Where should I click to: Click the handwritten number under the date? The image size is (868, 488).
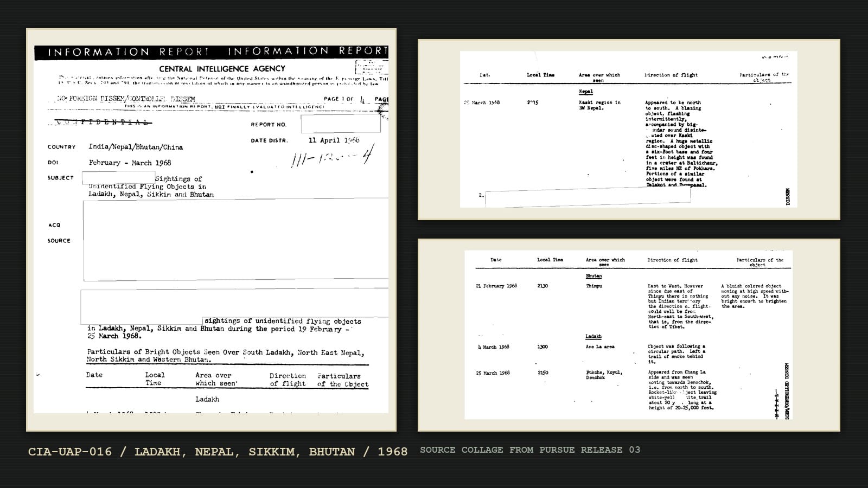click(332, 157)
